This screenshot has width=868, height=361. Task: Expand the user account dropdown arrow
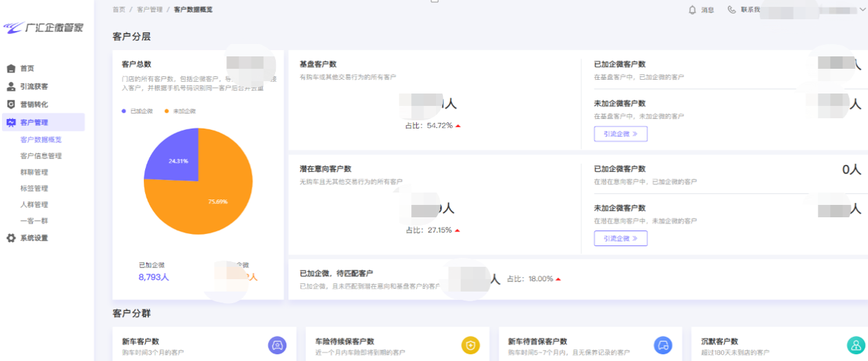pyautogui.click(x=862, y=10)
